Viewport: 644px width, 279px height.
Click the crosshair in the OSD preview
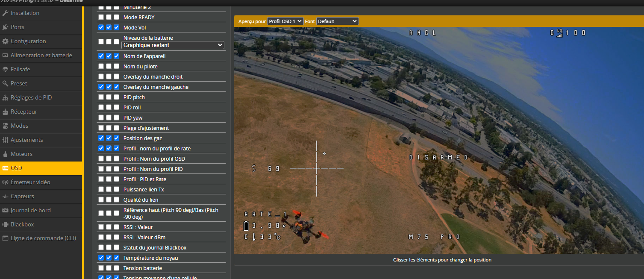(x=316, y=168)
